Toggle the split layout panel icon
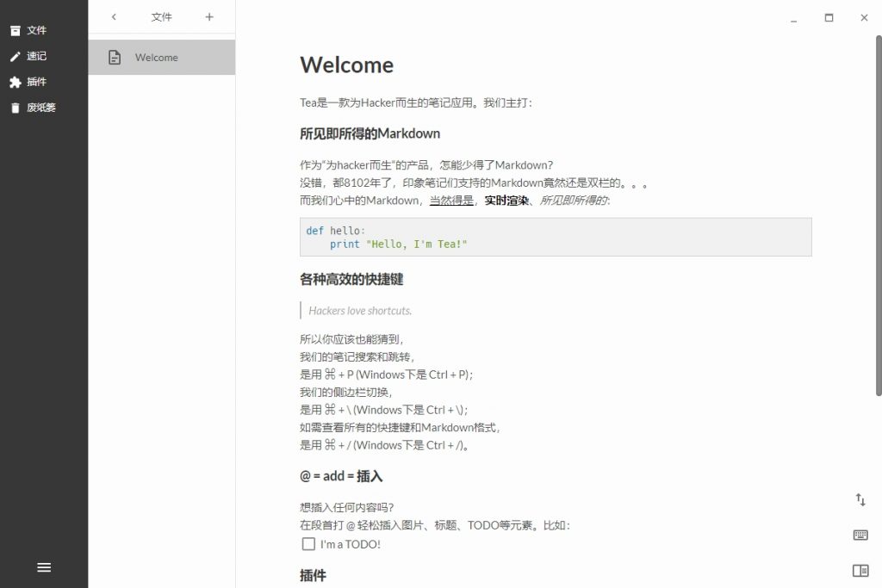 click(x=860, y=571)
